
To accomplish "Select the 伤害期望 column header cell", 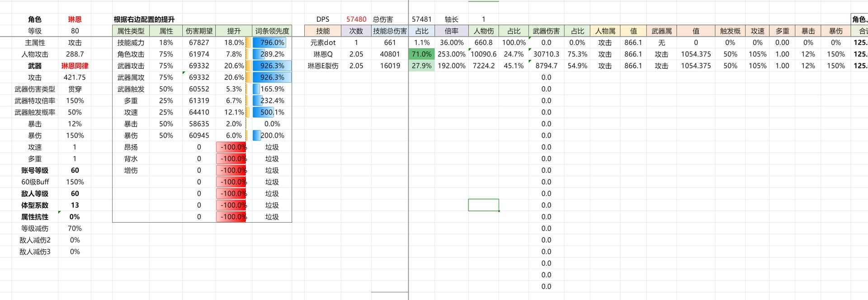I will 199,31.
